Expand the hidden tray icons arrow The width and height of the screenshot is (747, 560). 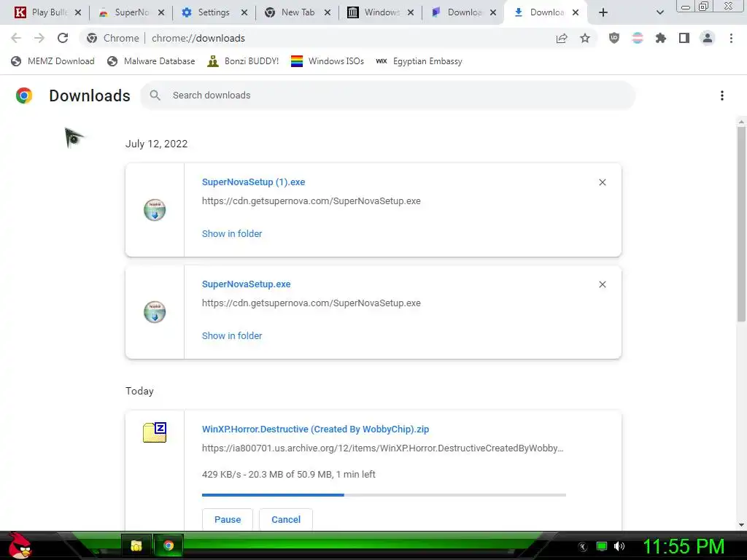click(582, 546)
